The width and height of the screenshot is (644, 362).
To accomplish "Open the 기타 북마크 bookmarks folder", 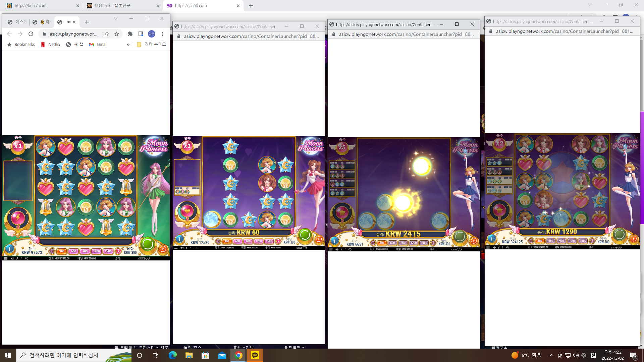I will pyautogui.click(x=152, y=45).
